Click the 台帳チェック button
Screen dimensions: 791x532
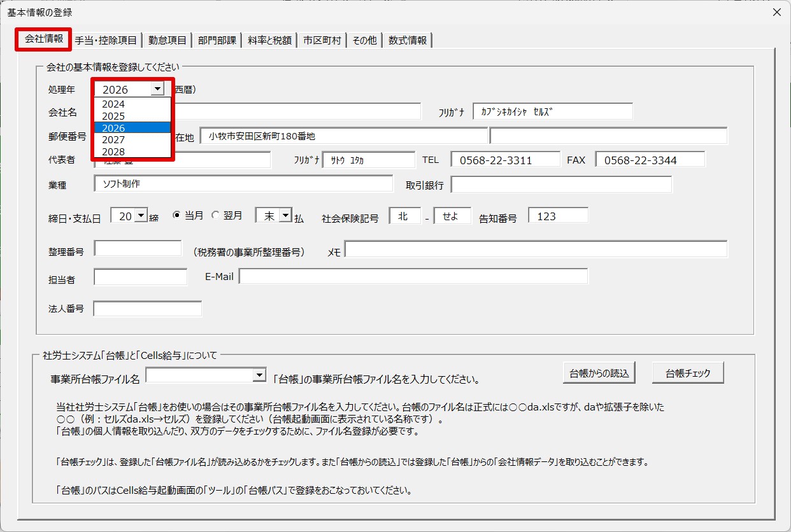(688, 373)
